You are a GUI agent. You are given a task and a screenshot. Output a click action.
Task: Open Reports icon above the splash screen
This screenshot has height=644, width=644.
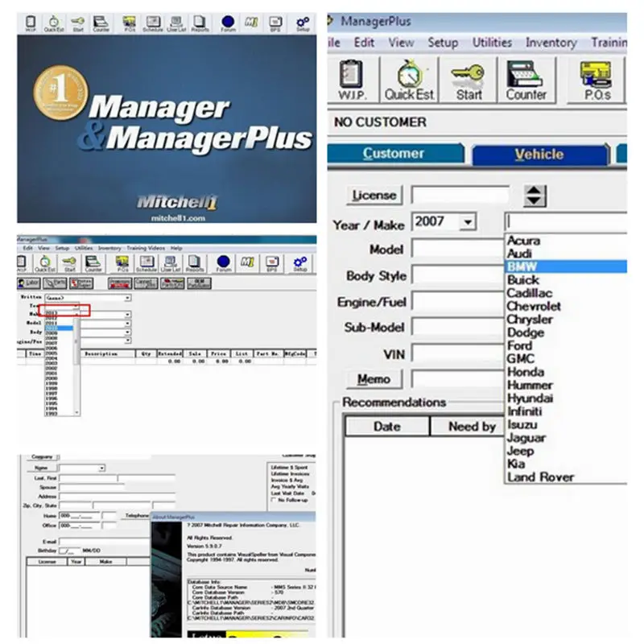(x=200, y=24)
